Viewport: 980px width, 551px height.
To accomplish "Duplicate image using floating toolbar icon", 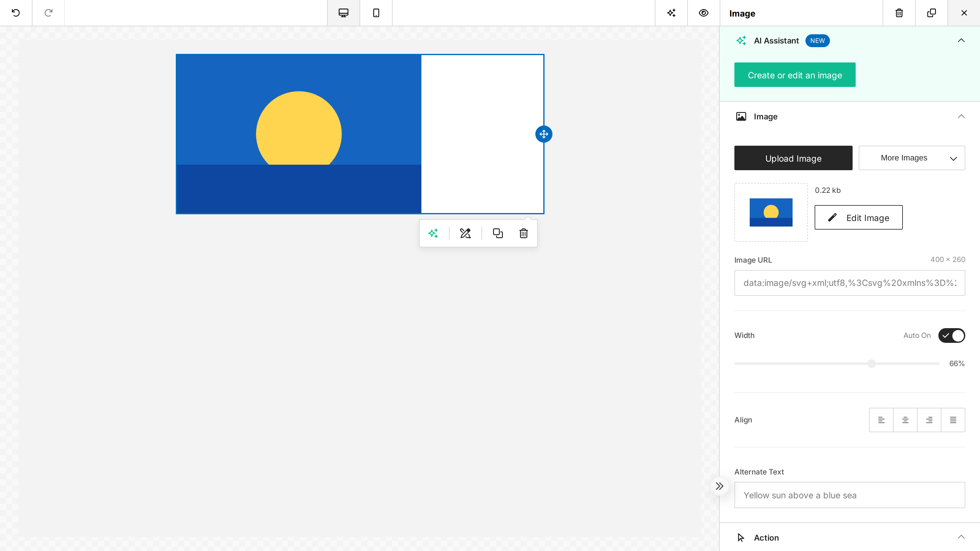I will point(498,233).
